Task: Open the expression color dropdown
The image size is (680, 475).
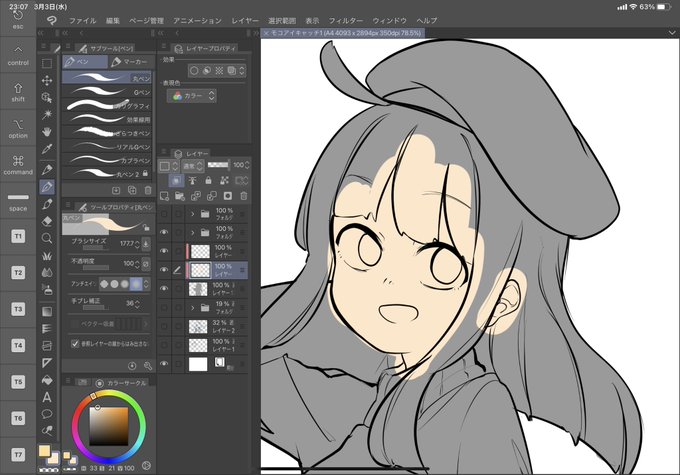Action: [191, 96]
